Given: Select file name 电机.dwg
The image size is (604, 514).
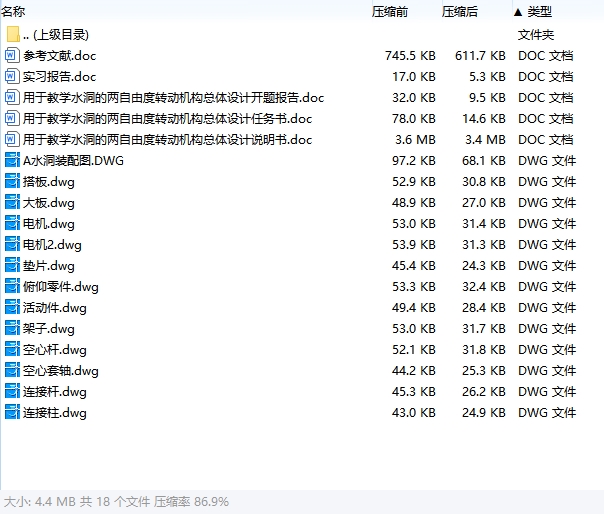Looking at the screenshot, I should (x=49, y=224).
